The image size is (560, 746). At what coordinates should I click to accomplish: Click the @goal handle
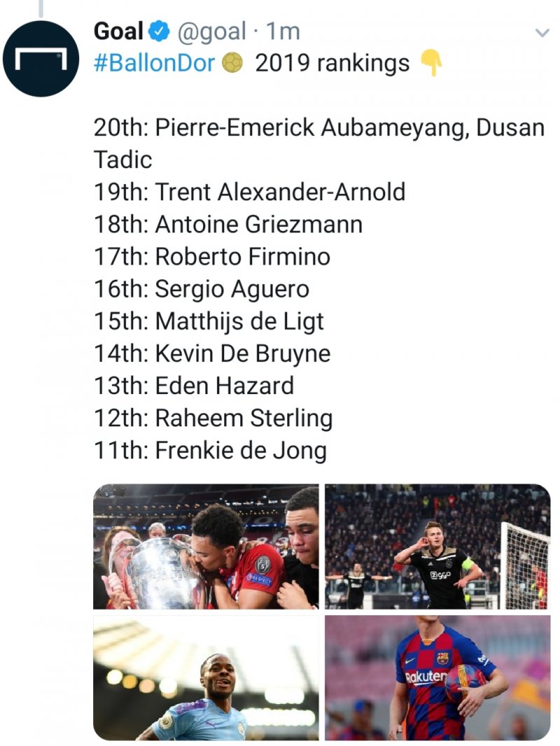click(x=211, y=32)
